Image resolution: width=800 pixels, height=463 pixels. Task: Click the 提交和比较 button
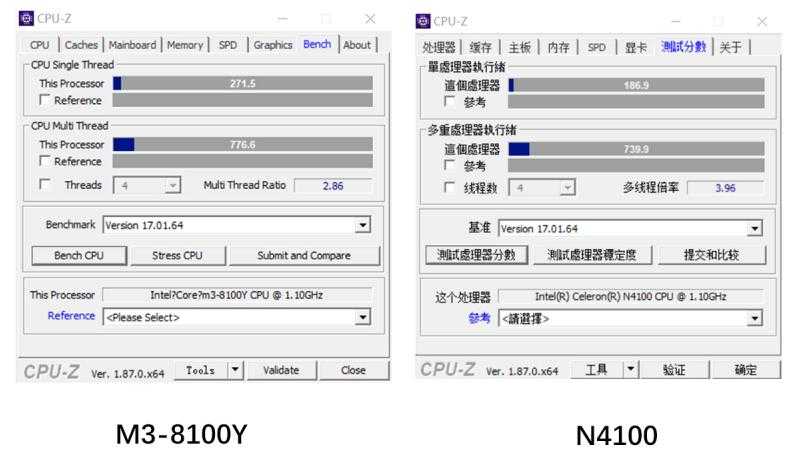(x=712, y=255)
